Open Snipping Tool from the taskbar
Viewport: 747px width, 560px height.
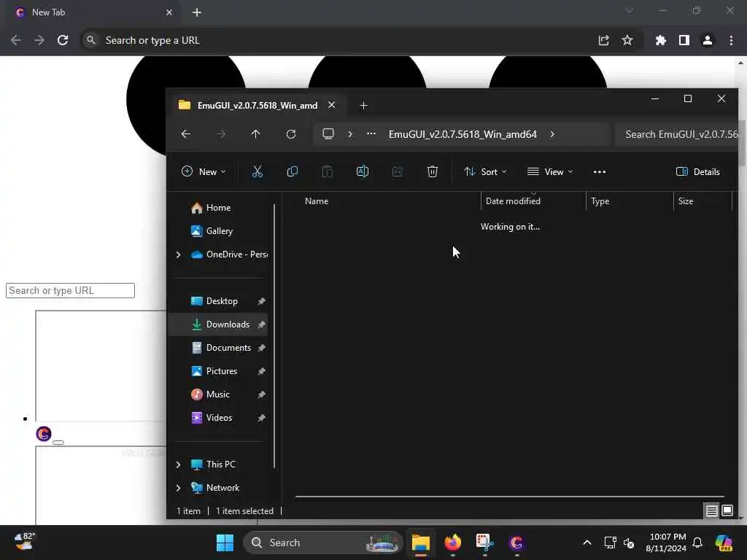pos(484,542)
